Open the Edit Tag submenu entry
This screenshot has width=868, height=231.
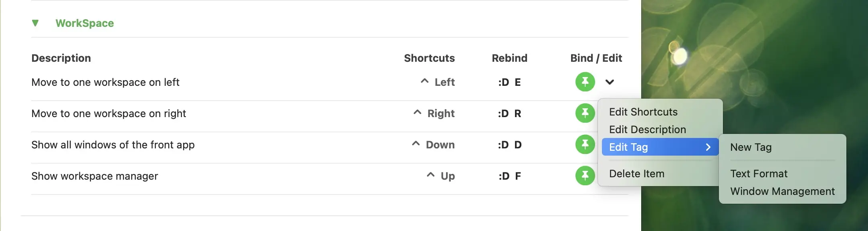pos(660,147)
